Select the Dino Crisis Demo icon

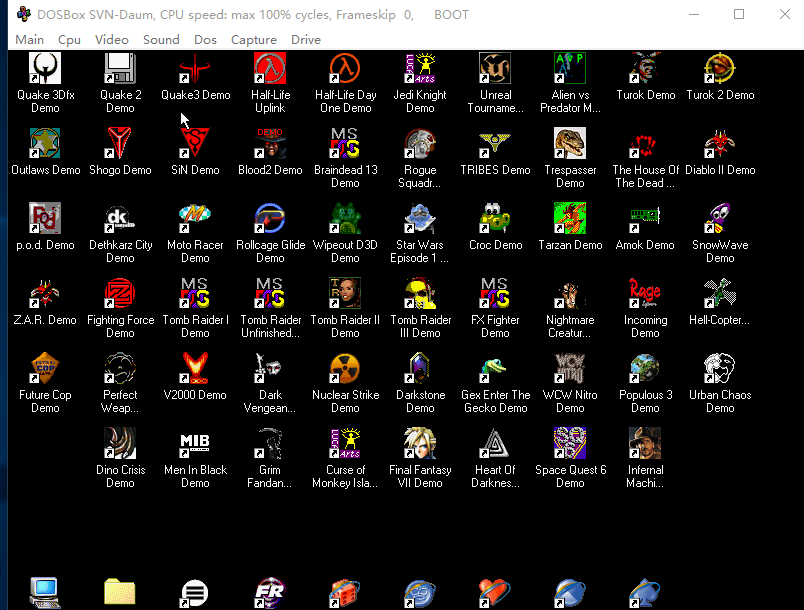(x=120, y=443)
